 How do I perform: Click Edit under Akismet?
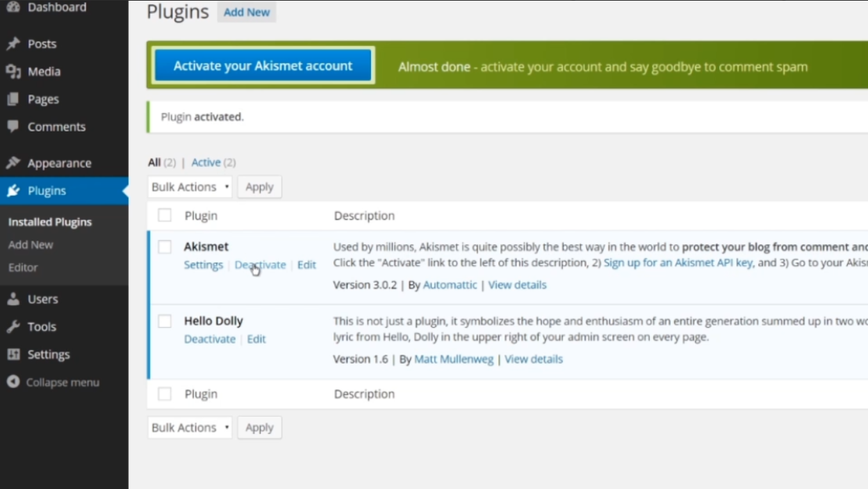point(306,265)
